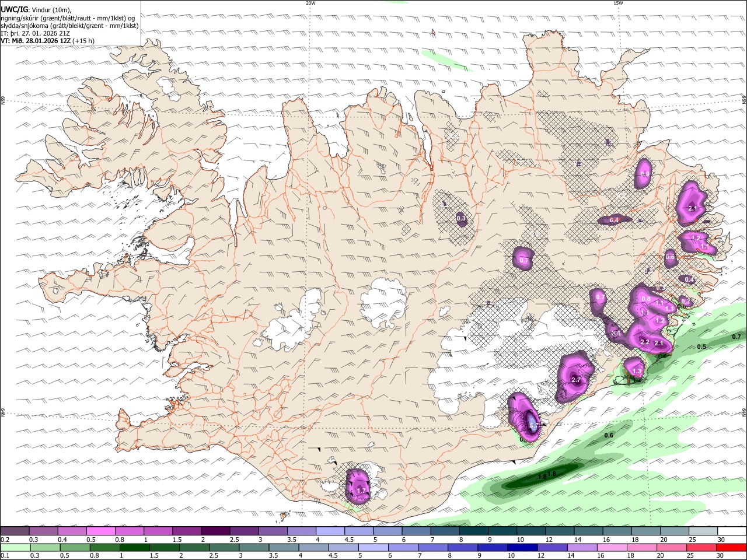Click the '0.3' snowfall value on the map

tap(461, 218)
